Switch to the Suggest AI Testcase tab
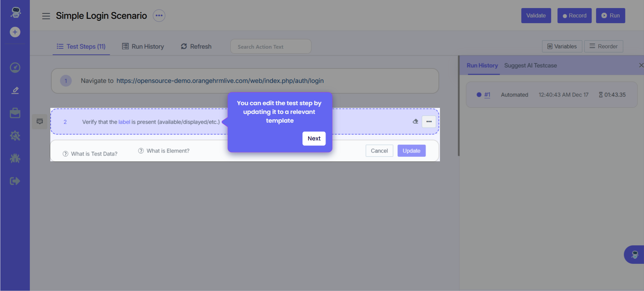The image size is (644, 291). click(530, 66)
